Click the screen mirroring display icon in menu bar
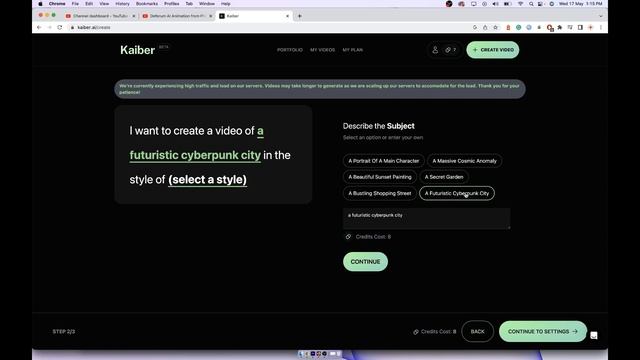The width and height of the screenshot is (640, 360). pyautogui.click(x=473, y=4)
